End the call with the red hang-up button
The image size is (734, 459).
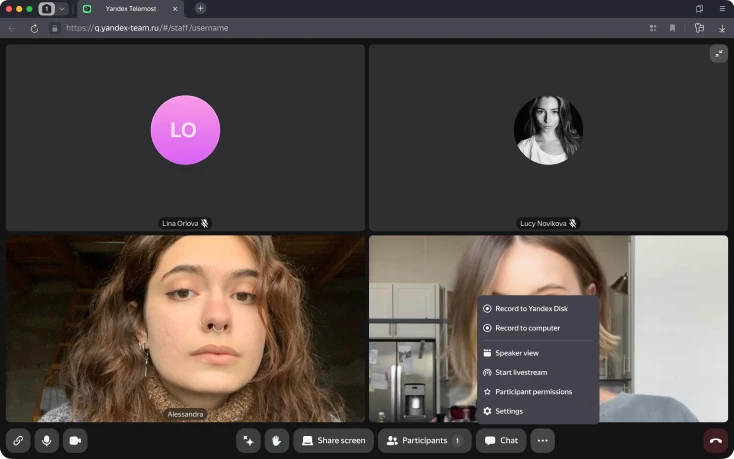716,440
